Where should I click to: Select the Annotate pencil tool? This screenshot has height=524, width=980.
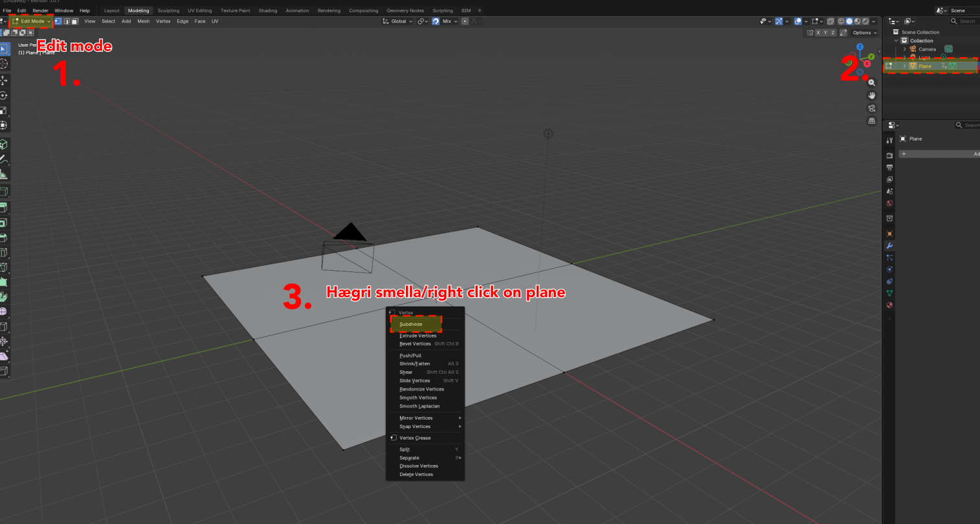click(3, 159)
